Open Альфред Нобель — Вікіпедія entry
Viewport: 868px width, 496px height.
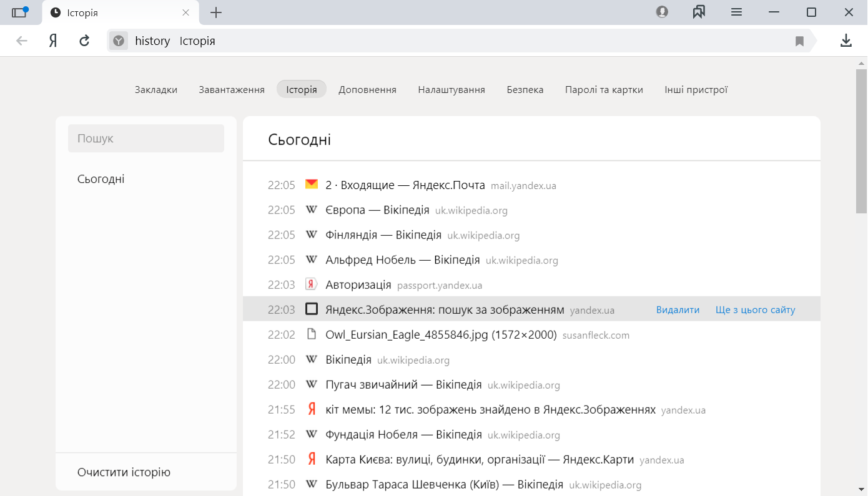click(402, 260)
